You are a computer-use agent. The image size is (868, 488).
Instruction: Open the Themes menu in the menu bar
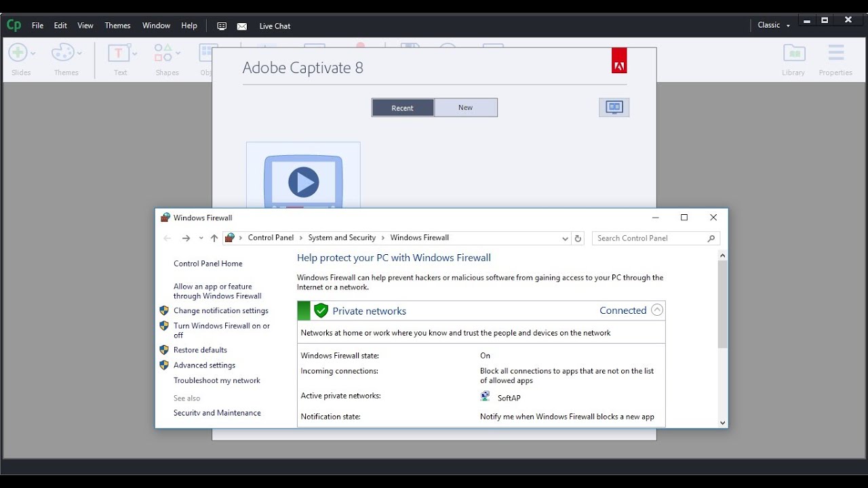(117, 26)
